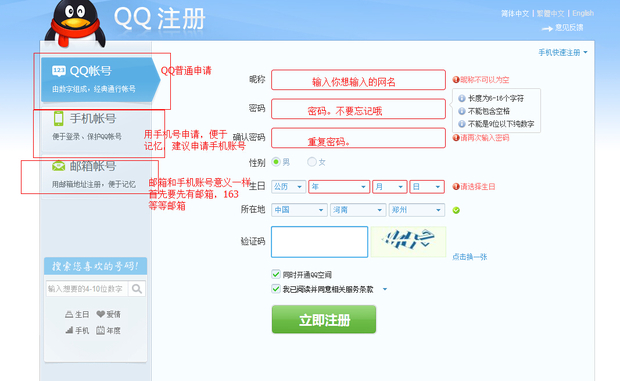Click the green 立即注册 button
620x381 pixels.
324,319
